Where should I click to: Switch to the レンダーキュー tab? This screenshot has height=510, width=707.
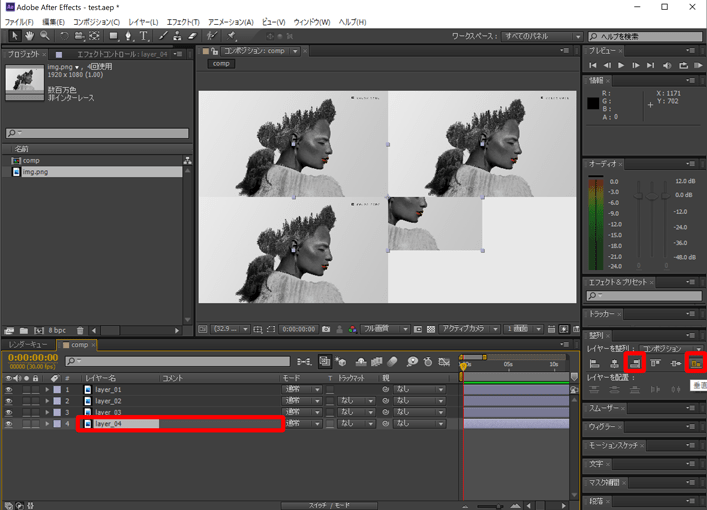pos(28,345)
